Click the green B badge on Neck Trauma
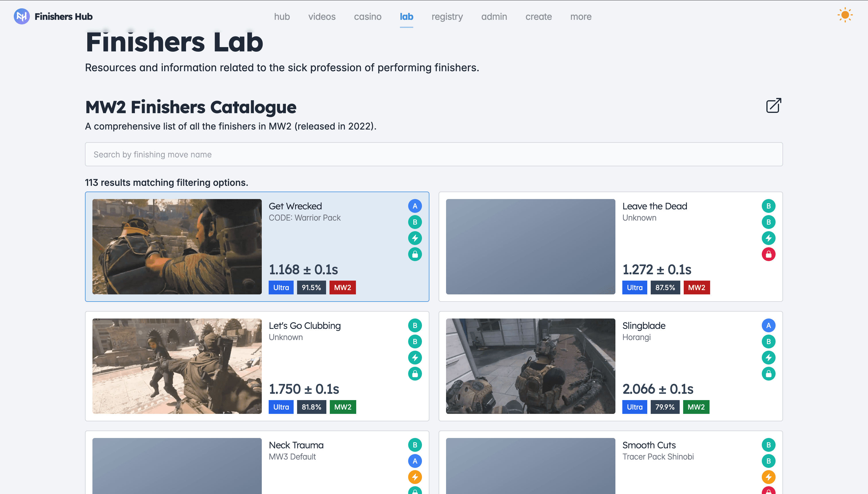The width and height of the screenshot is (868, 494). pos(415,445)
